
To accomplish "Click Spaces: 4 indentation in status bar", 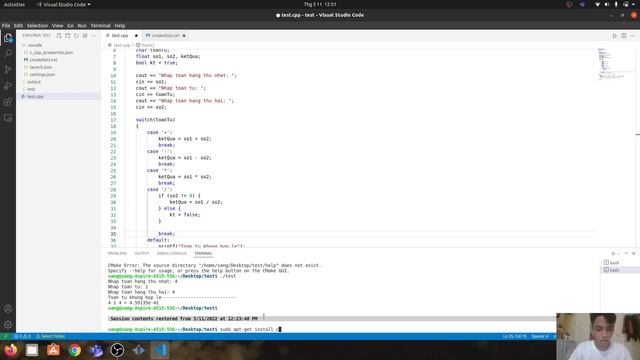I will [x=540, y=337].
